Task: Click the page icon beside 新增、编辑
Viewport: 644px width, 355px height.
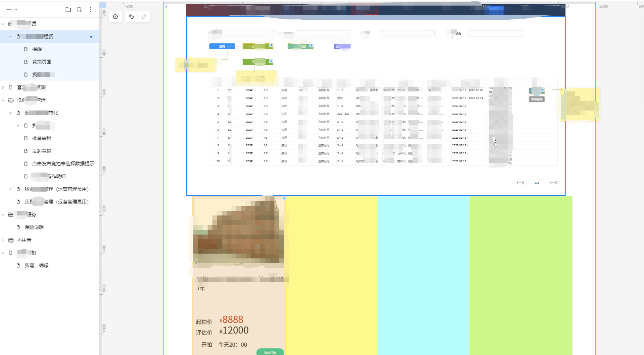Action: coord(18,266)
